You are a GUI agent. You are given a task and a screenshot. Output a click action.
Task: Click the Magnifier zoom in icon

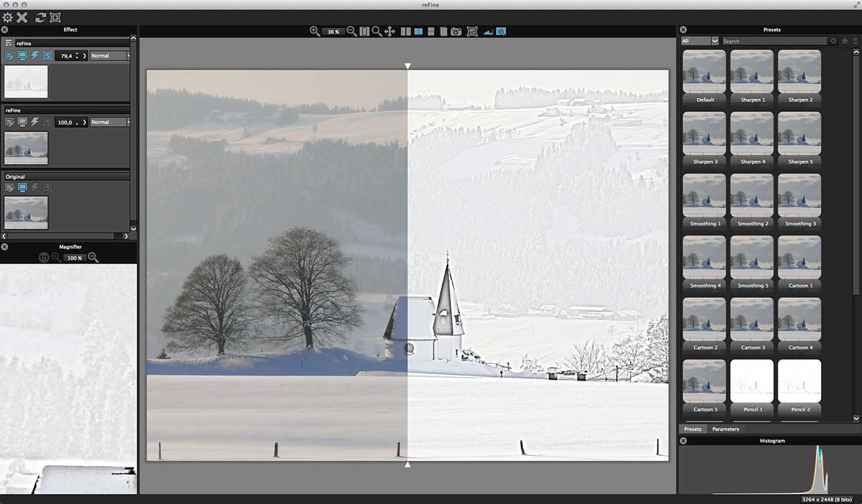[x=56, y=257]
